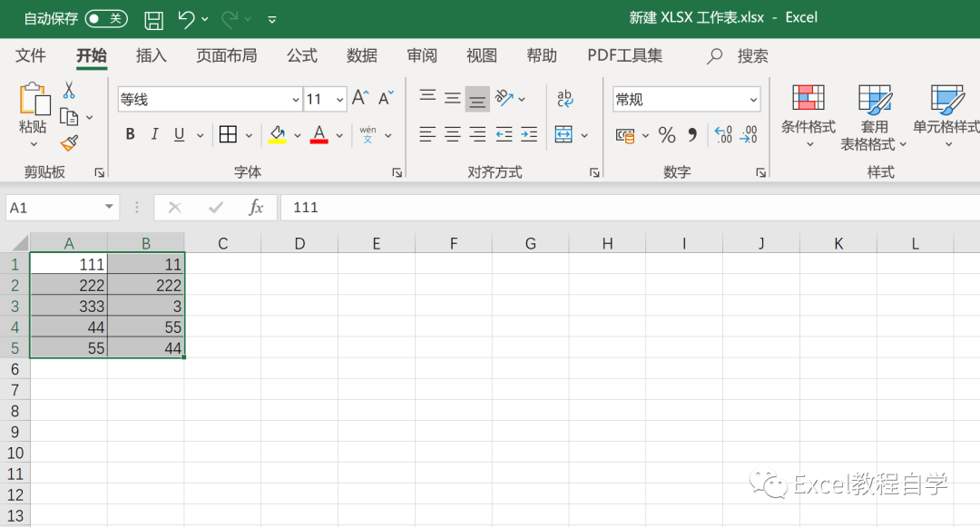Click the Insert Function fx icon

tap(256, 208)
